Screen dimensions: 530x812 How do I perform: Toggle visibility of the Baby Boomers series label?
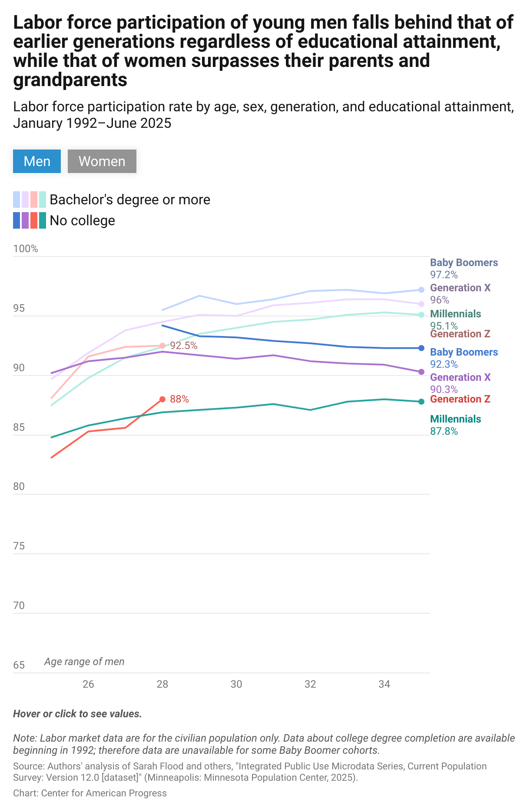pos(464,263)
